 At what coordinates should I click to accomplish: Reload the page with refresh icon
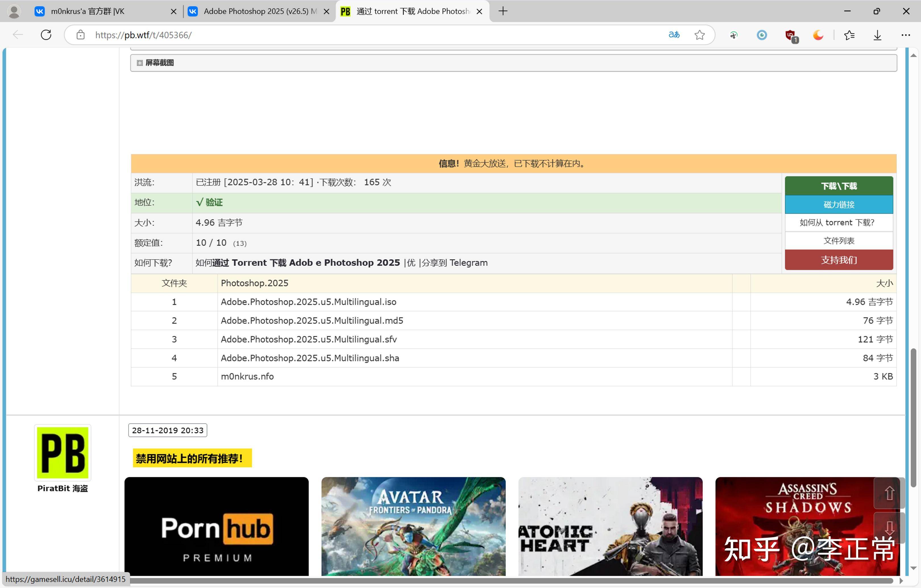(x=46, y=35)
